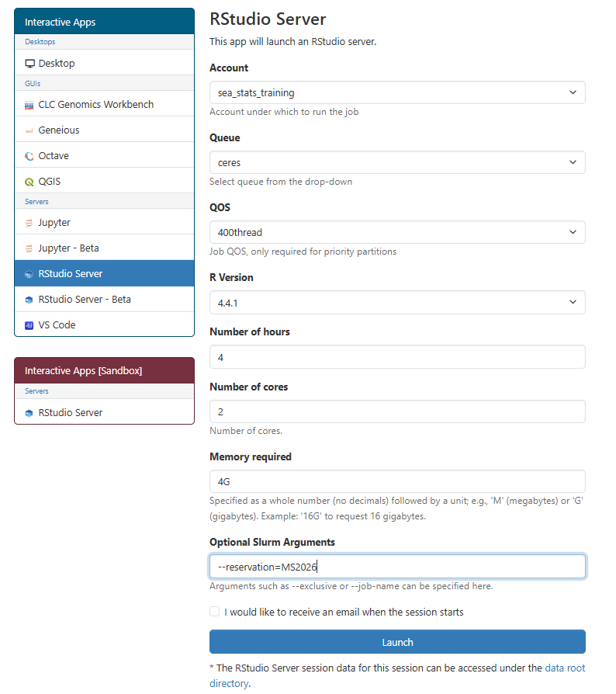Change the R Version selection
This screenshot has width=616, height=694.
pos(397,302)
